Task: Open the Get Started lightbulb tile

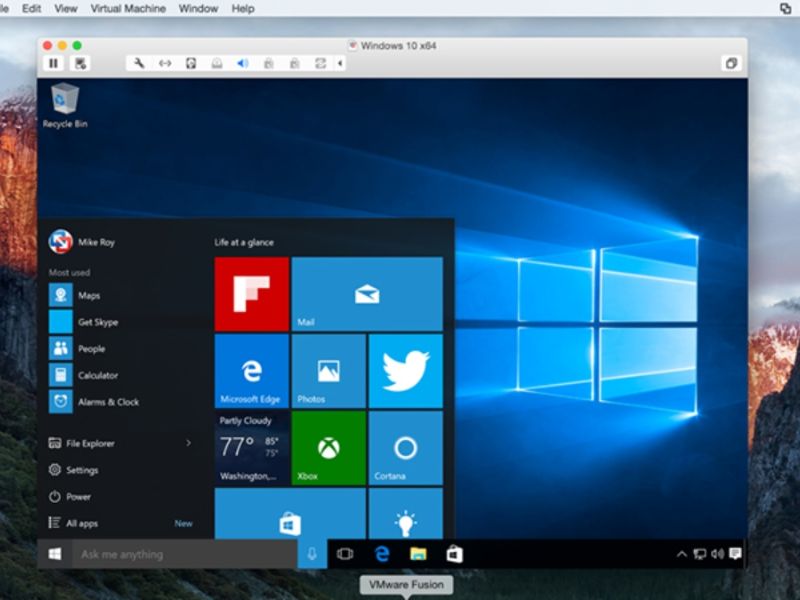Action: point(406,513)
